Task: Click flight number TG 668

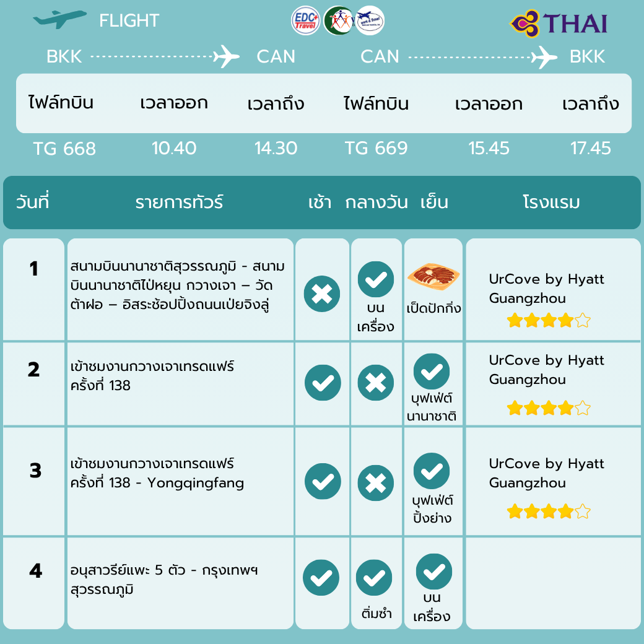Action: click(x=64, y=149)
